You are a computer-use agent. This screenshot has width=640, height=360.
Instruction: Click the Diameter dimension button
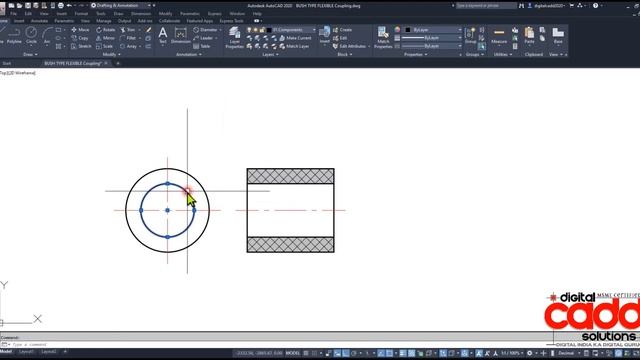(x=207, y=30)
